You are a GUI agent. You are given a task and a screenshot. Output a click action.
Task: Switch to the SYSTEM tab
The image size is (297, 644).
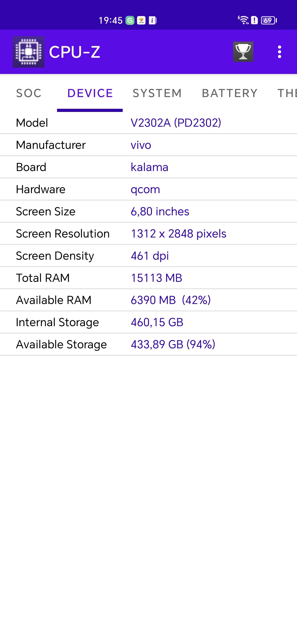coord(157,93)
